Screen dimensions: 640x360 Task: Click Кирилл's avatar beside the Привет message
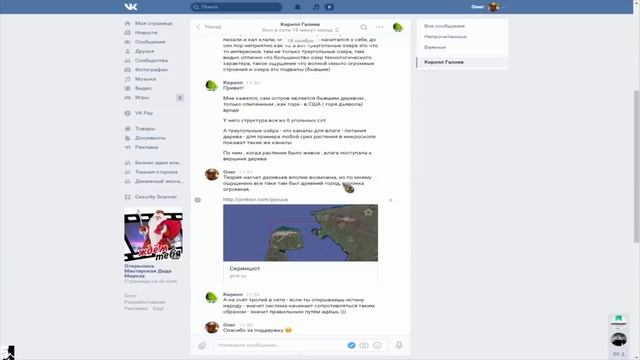click(211, 86)
